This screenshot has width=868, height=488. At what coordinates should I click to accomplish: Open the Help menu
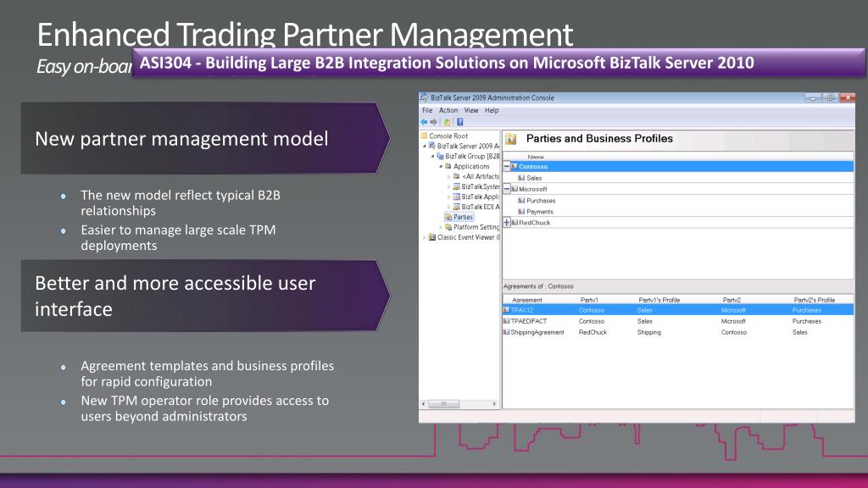coord(492,111)
